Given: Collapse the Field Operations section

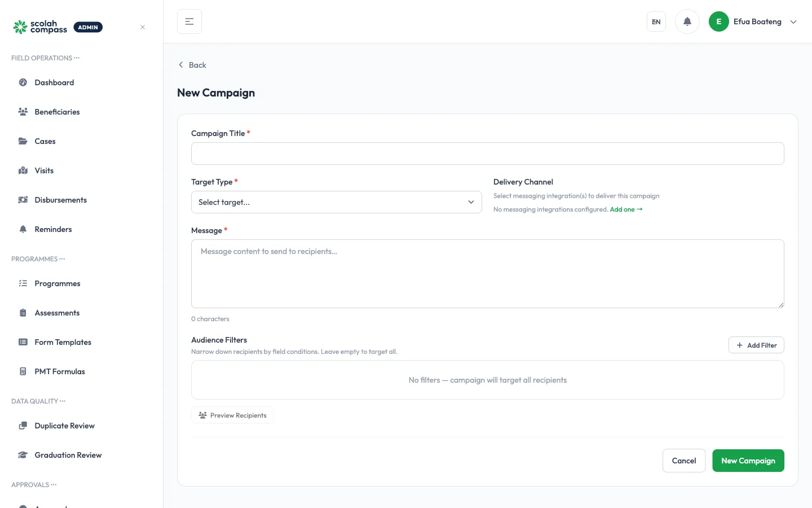Looking at the screenshot, I should [x=46, y=58].
